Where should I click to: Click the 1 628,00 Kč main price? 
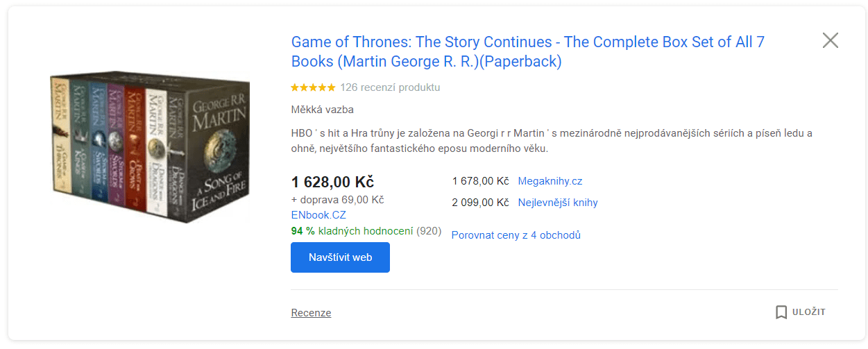click(x=332, y=182)
